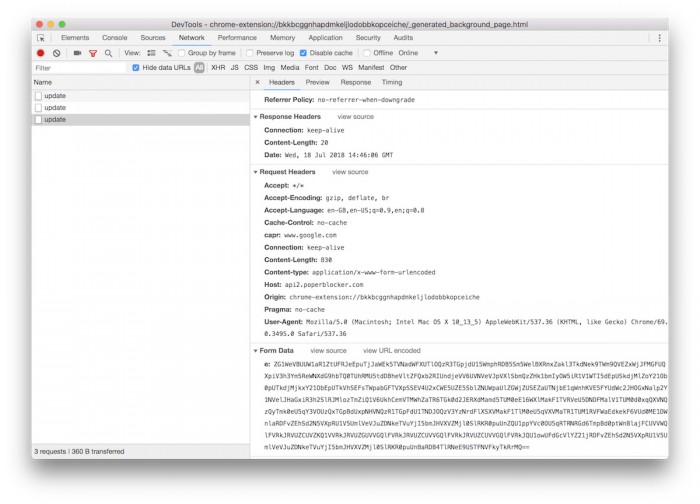
Task: Collapse the Response Headers section
Action: (x=256, y=117)
